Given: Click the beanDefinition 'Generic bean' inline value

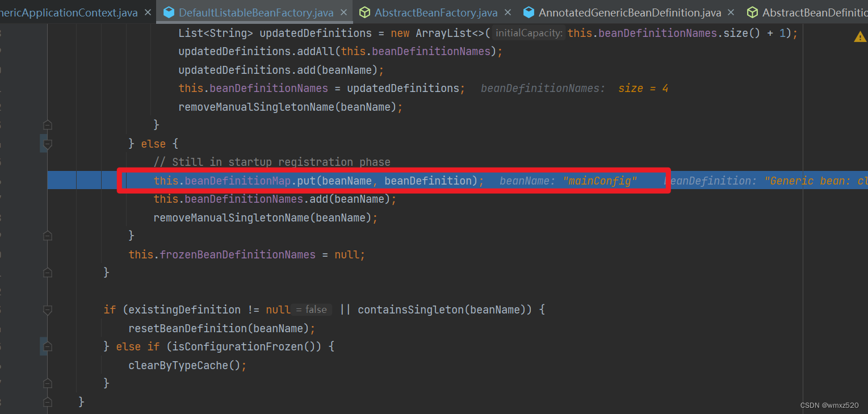Looking at the screenshot, I should point(766,181).
